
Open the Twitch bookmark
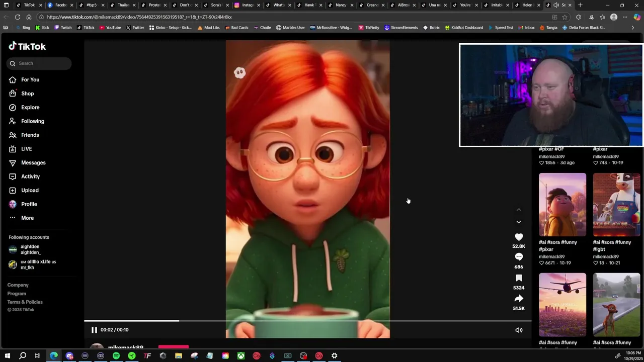(x=63, y=28)
